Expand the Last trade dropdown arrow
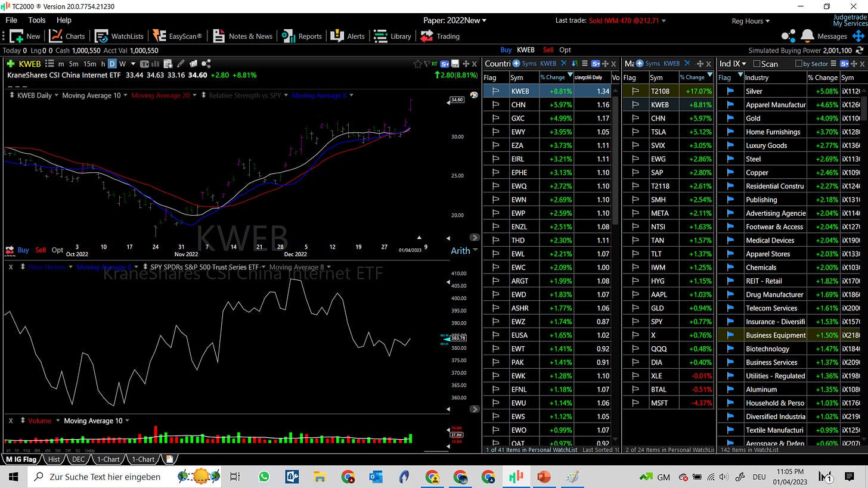868x488 pixels. click(664, 21)
